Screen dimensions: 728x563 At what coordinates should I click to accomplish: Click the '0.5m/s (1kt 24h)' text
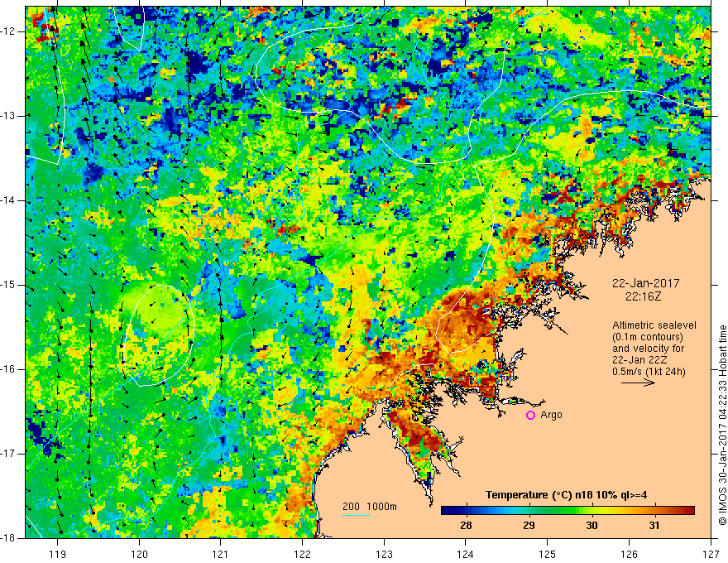pyautogui.click(x=649, y=372)
